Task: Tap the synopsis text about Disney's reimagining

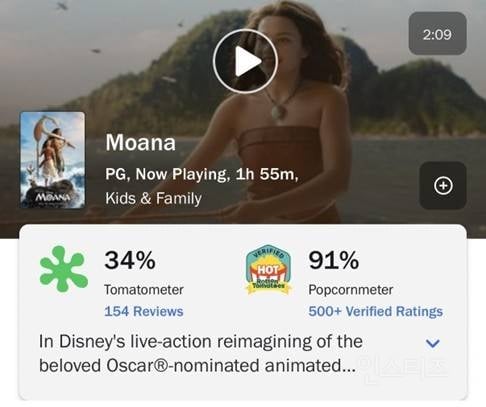Action: click(200, 354)
